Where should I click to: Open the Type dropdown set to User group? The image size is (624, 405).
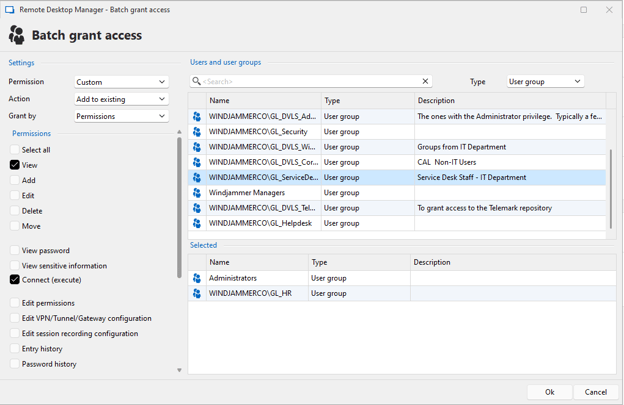click(545, 82)
